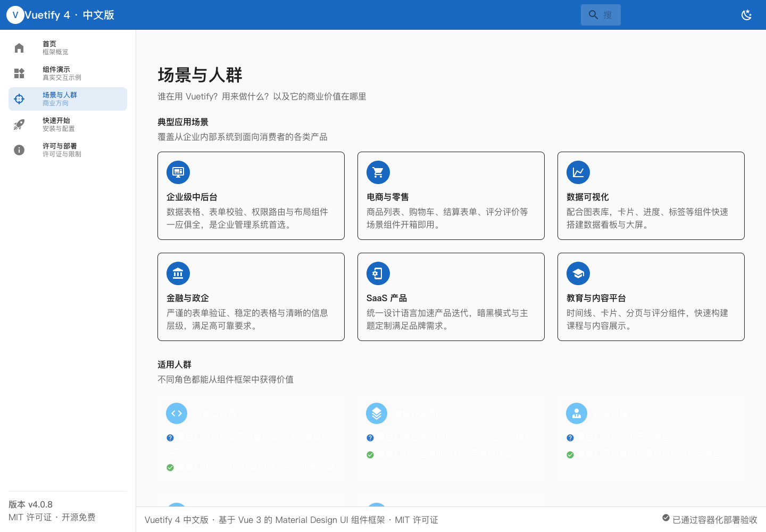Image resolution: width=766 pixels, height=532 pixels.
Task: Click the 商品列表、购物车 description text
Action: (x=447, y=218)
